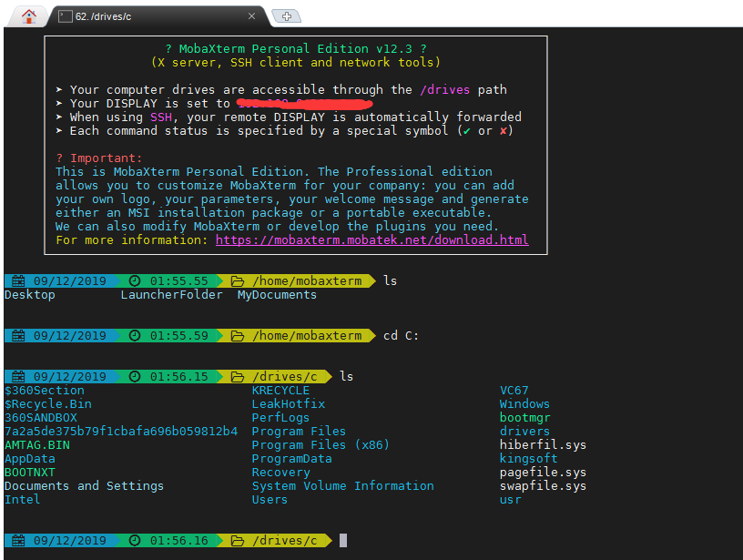
Task: Click the 'VC67' folder name
Action: [x=514, y=391]
